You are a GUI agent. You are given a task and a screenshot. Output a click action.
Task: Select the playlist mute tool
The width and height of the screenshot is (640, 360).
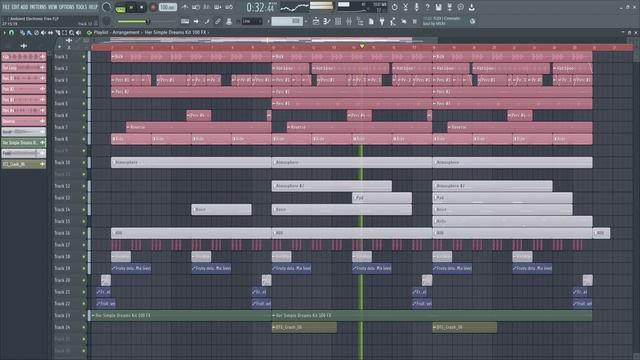tap(43, 32)
